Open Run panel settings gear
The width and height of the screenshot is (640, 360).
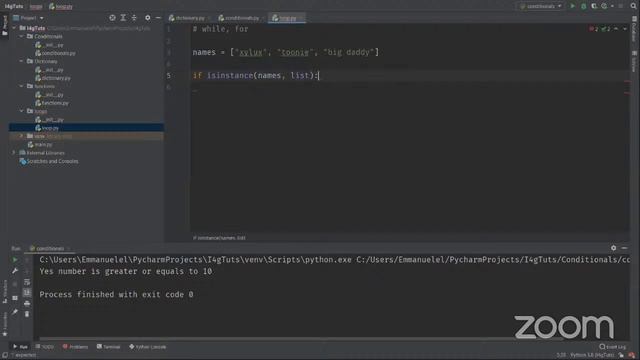613,248
